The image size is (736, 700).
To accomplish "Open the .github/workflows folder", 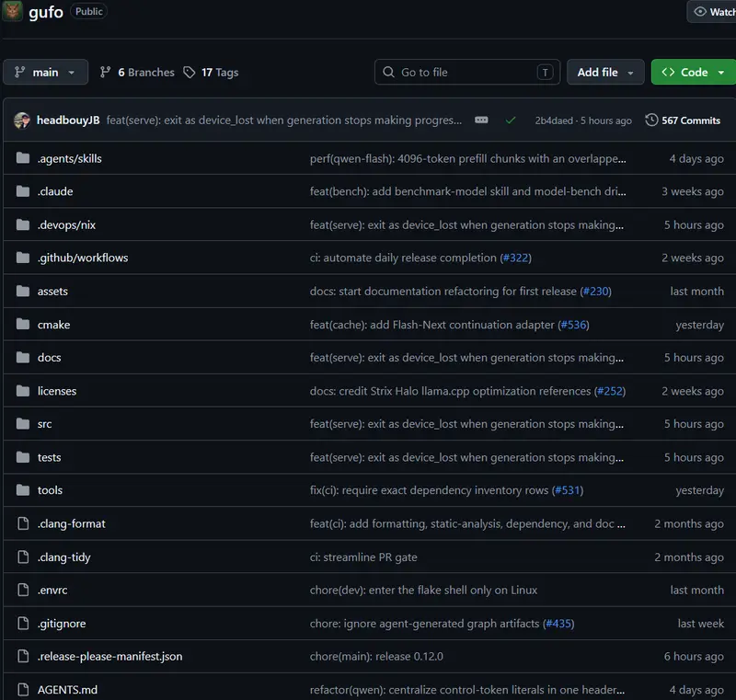I will click(x=83, y=258).
